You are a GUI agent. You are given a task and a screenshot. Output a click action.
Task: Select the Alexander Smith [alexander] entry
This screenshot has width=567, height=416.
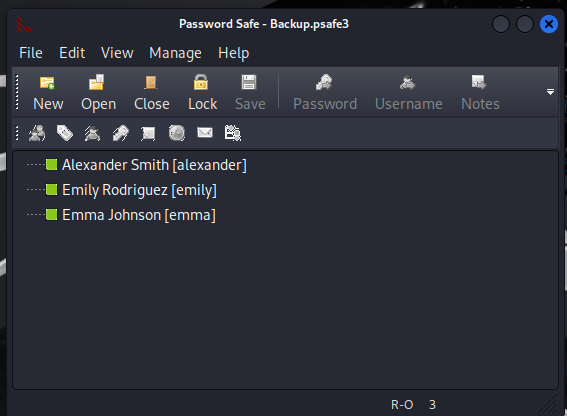[154, 165]
